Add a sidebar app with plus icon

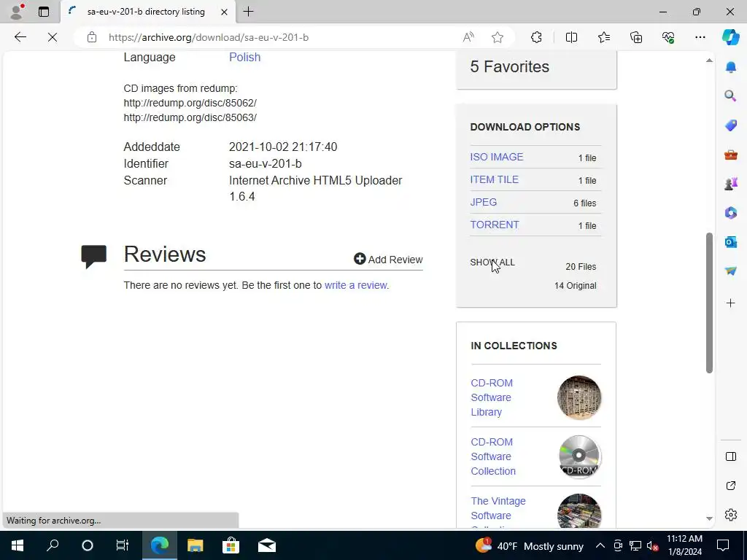pyautogui.click(x=731, y=303)
